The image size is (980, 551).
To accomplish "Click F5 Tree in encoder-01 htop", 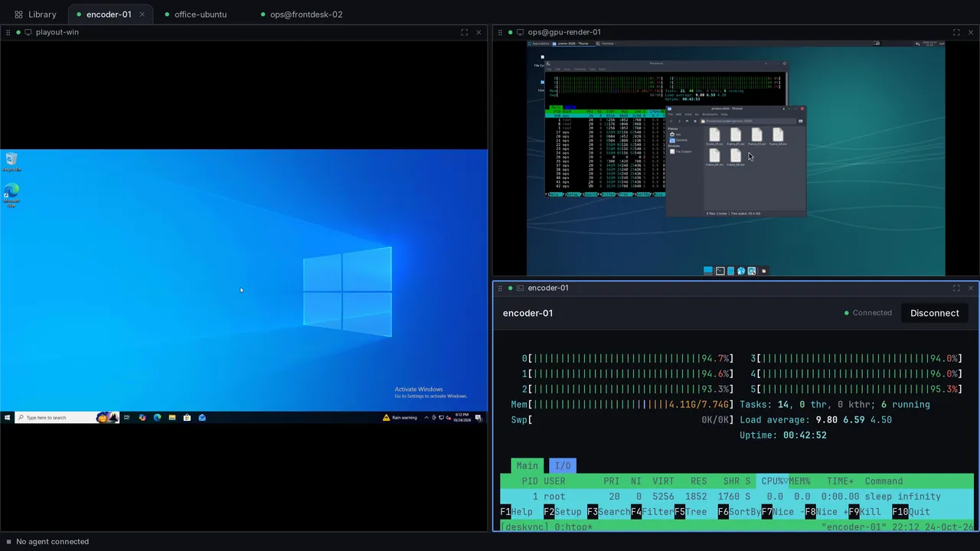I will pyautogui.click(x=691, y=512).
